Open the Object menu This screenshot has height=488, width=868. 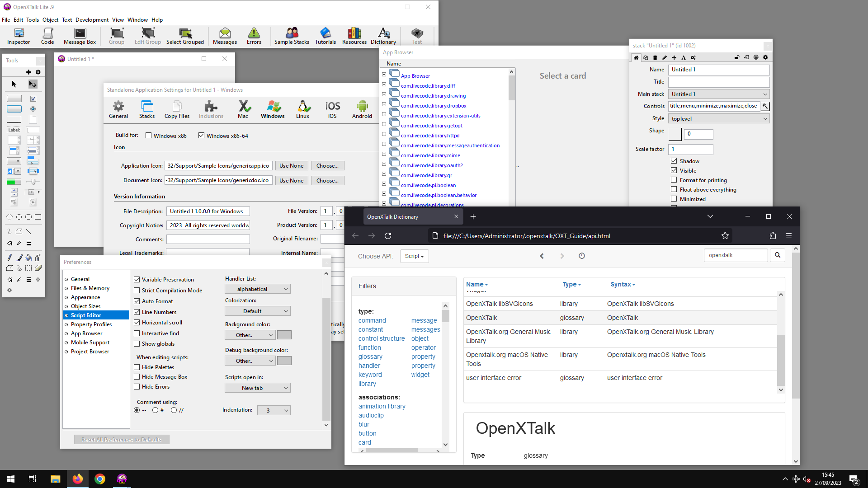50,20
